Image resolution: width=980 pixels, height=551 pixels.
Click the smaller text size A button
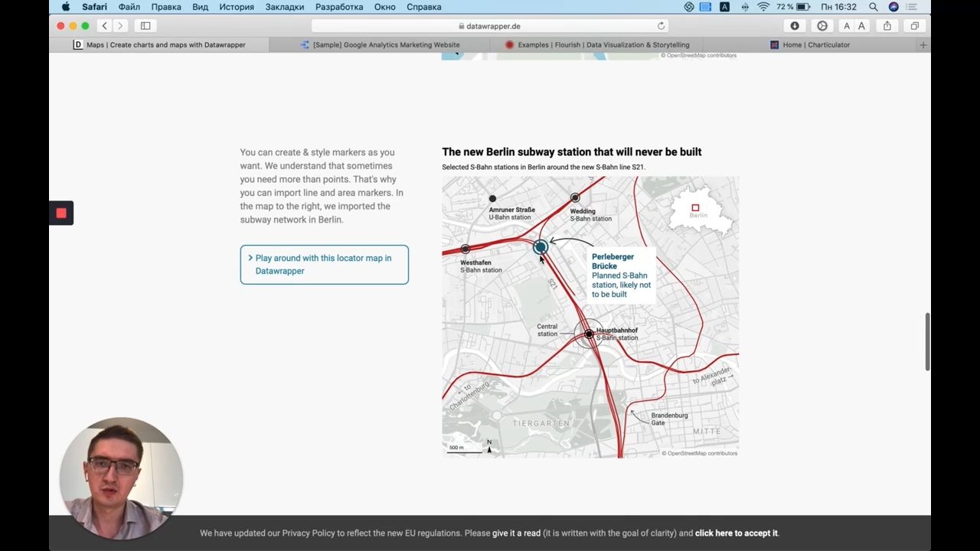pyautogui.click(x=846, y=26)
